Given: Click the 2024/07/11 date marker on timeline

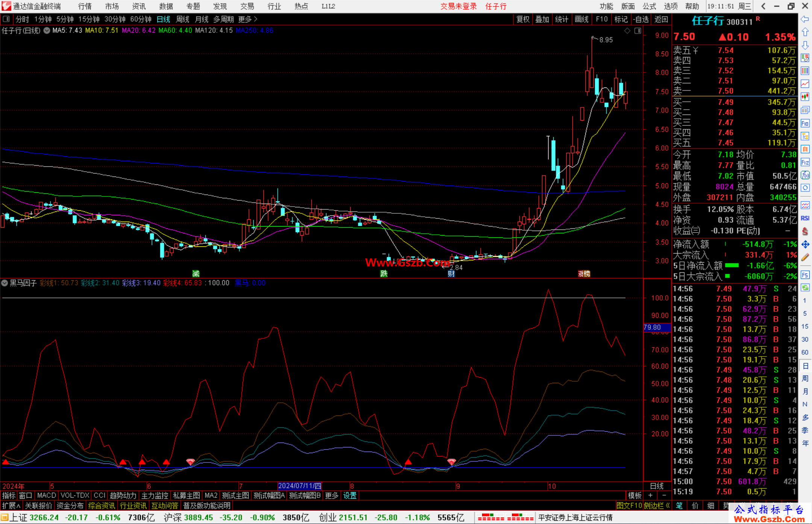Looking at the screenshot, I should (300, 486).
